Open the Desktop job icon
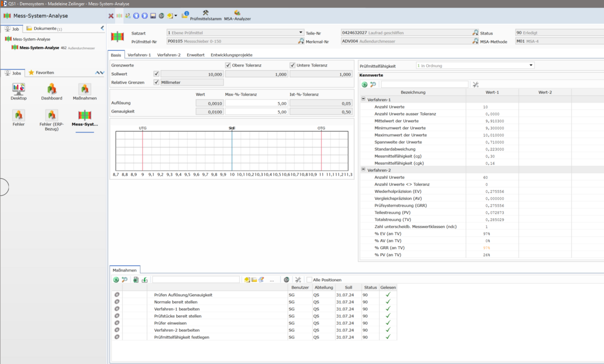The height and width of the screenshot is (364, 604). (19, 92)
